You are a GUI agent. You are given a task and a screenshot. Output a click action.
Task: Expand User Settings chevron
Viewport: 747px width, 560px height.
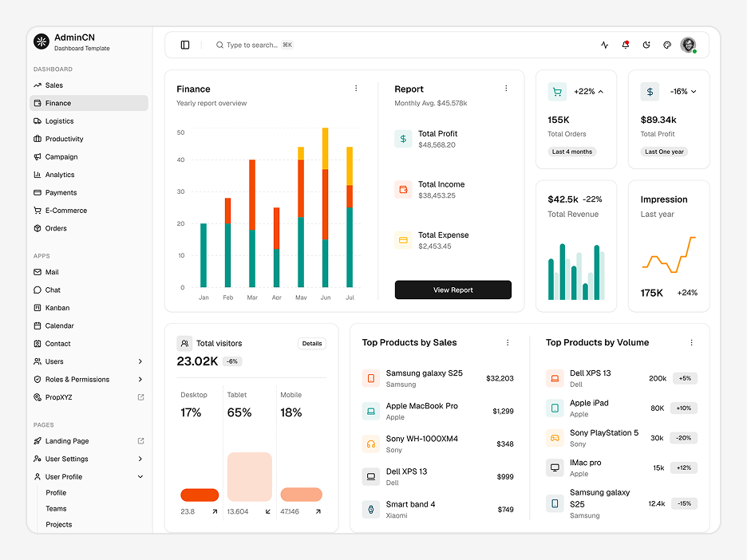click(x=140, y=459)
